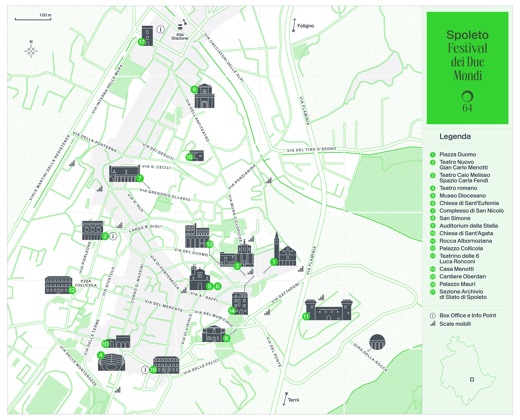Click the round bridge icon near Giro della Rocca

point(377,342)
